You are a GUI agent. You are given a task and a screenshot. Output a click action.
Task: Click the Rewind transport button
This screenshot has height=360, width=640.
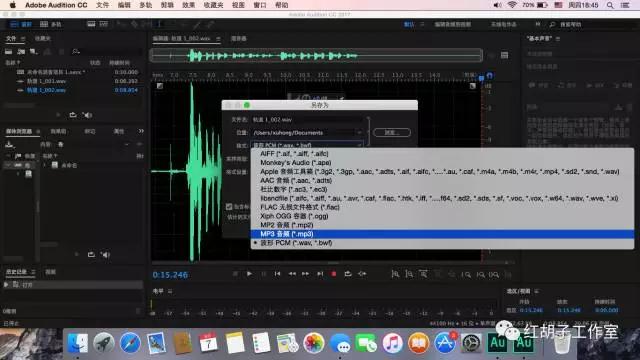pos(292,274)
